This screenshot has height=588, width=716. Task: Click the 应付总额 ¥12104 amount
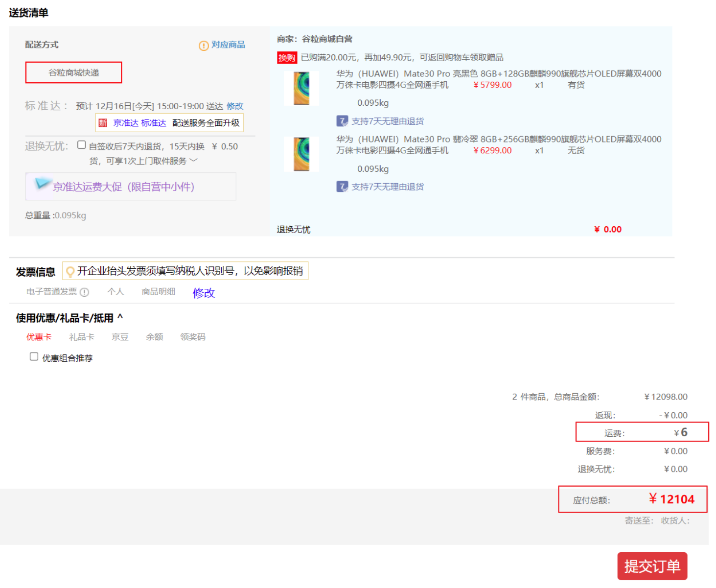[671, 499]
